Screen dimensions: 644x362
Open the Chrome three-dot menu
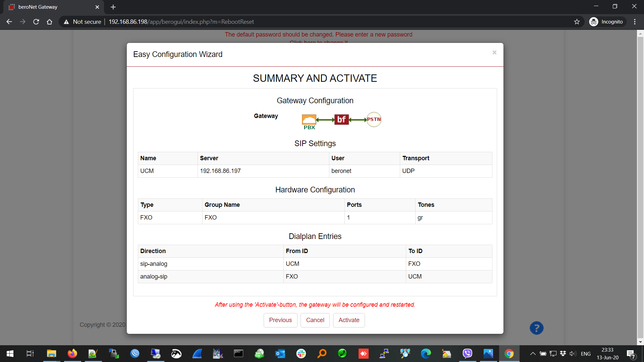pos(635,22)
